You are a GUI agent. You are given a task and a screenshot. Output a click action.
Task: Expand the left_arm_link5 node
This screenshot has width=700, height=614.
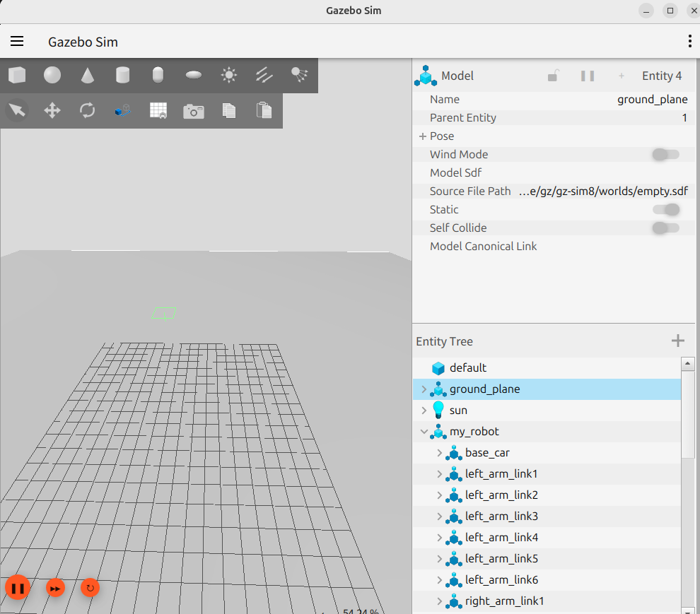click(x=439, y=559)
